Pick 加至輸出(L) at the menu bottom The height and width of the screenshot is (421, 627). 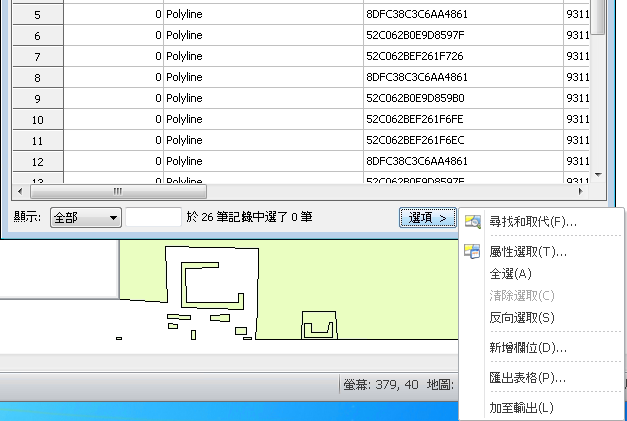pos(521,408)
